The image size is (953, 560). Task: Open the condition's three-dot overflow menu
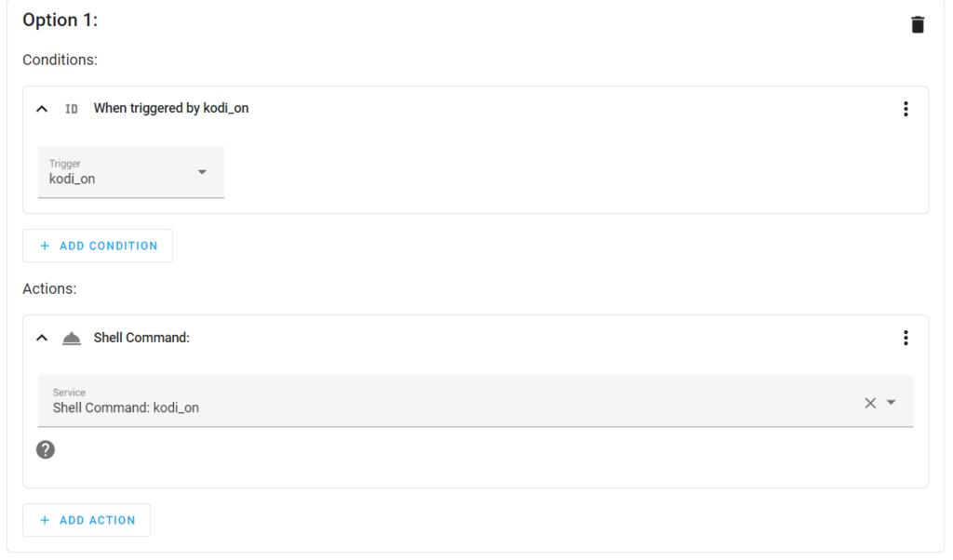(x=906, y=109)
